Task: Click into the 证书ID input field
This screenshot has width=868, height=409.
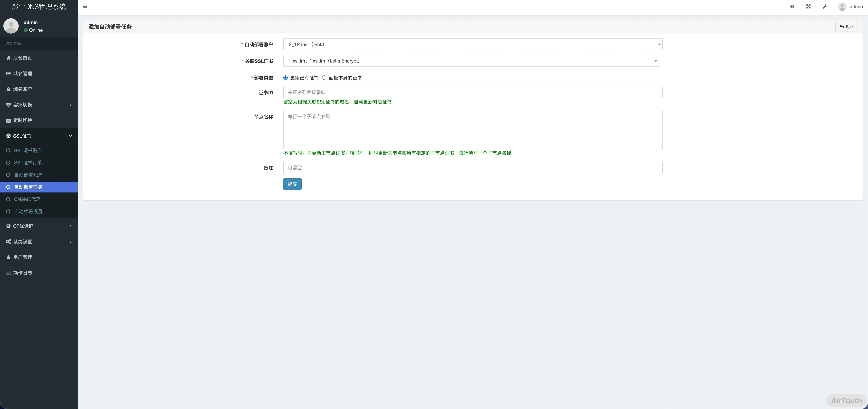Action: tap(472, 92)
